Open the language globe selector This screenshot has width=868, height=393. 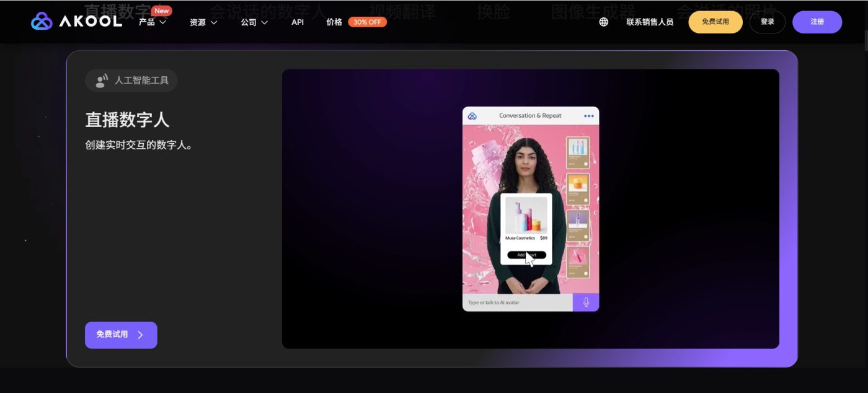point(603,22)
